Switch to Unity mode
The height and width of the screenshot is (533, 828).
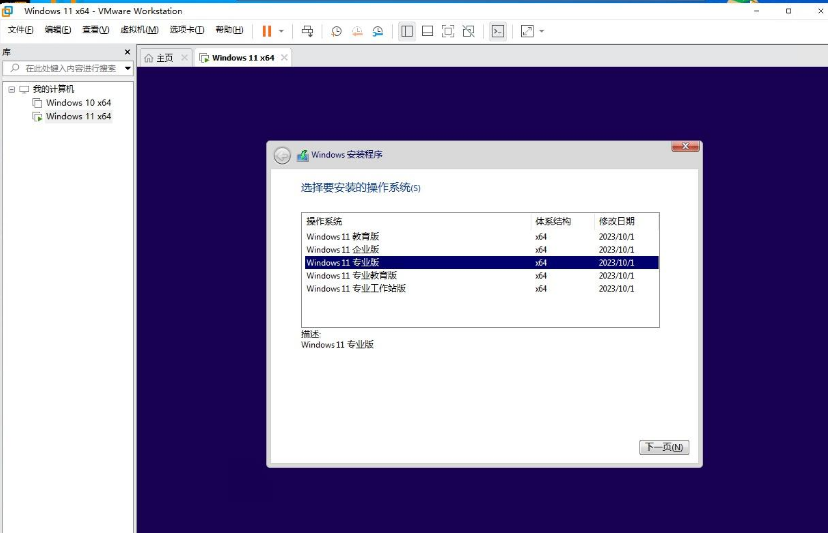468,31
